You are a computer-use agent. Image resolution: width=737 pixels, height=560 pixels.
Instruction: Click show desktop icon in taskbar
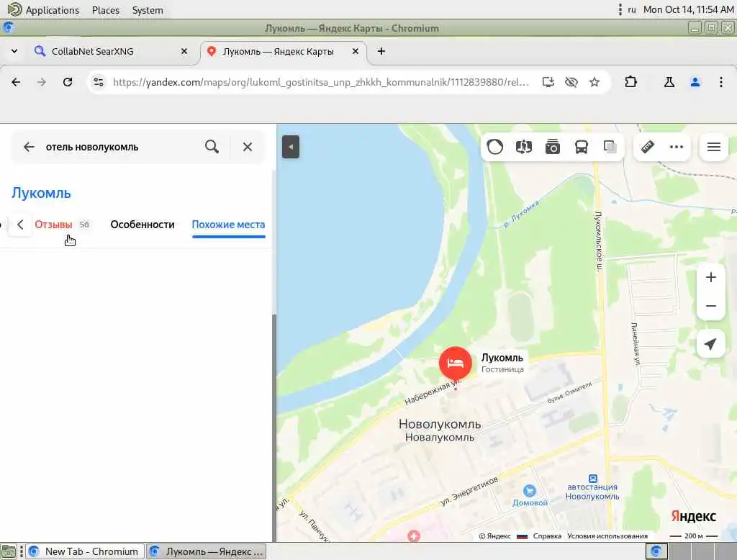[9, 551]
